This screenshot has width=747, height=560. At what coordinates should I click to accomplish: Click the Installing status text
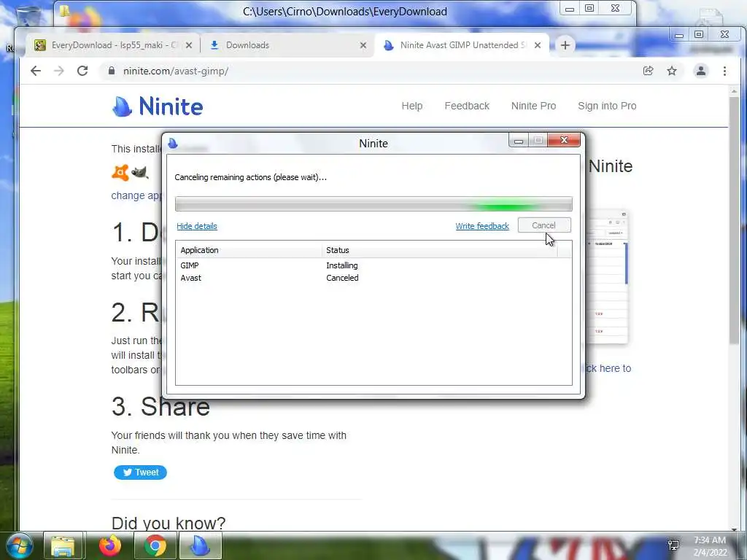(341, 265)
